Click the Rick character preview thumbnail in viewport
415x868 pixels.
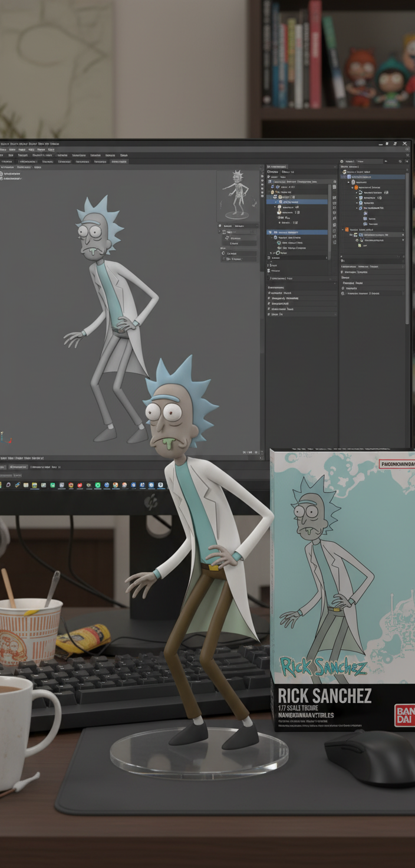pos(237,193)
